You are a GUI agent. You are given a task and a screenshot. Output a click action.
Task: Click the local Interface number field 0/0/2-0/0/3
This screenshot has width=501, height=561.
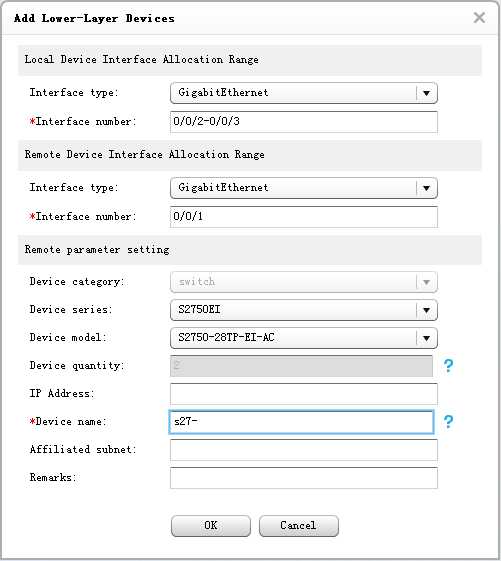click(x=303, y=122)
